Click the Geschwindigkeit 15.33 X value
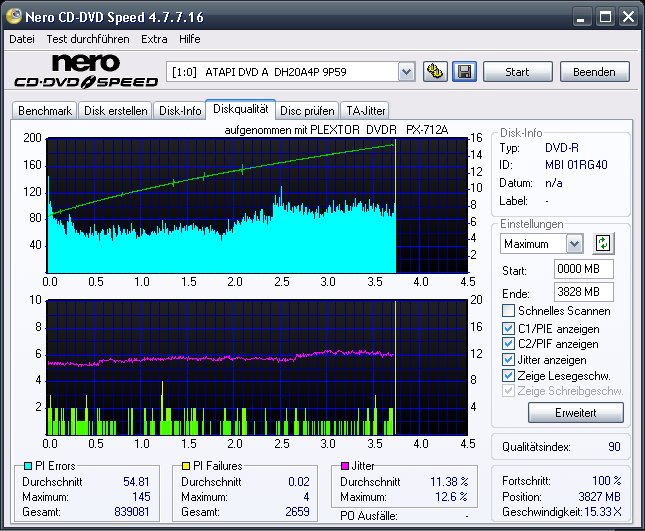Viewport: 645px width, 531px height. pyautogui.click(x=603, y=512)
